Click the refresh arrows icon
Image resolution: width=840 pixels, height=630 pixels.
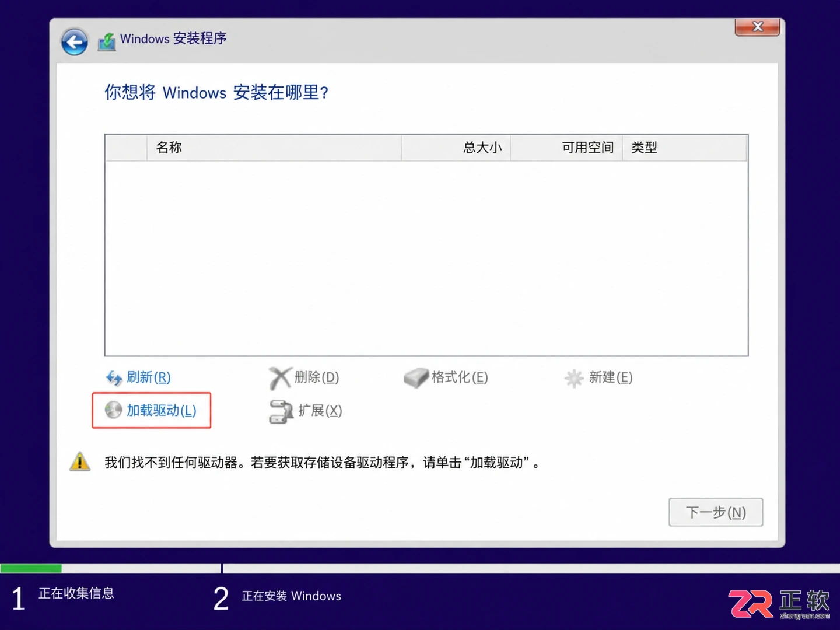click(114, 377)
